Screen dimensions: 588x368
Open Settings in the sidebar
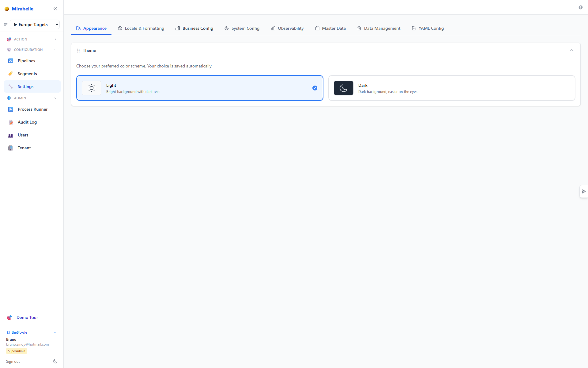pos(32,86)
